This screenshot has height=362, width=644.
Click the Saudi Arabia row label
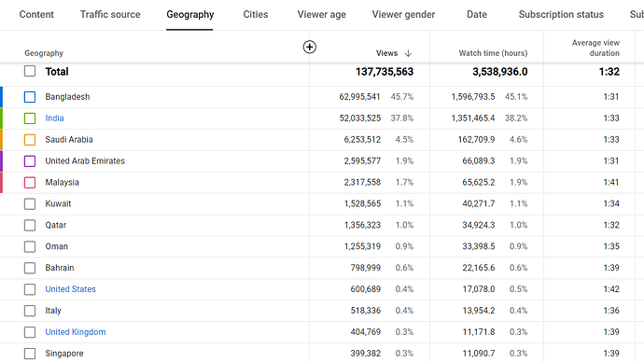click(69, 140)
